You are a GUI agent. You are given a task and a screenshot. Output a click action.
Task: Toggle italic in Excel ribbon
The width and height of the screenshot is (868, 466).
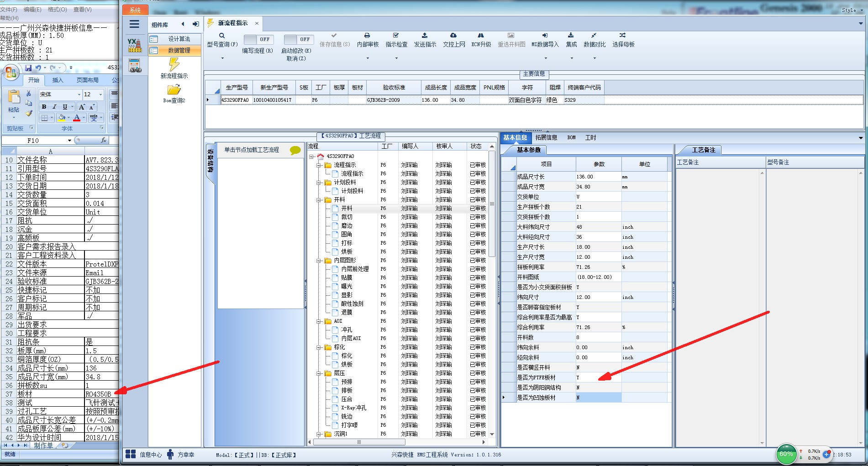[54, 107]
